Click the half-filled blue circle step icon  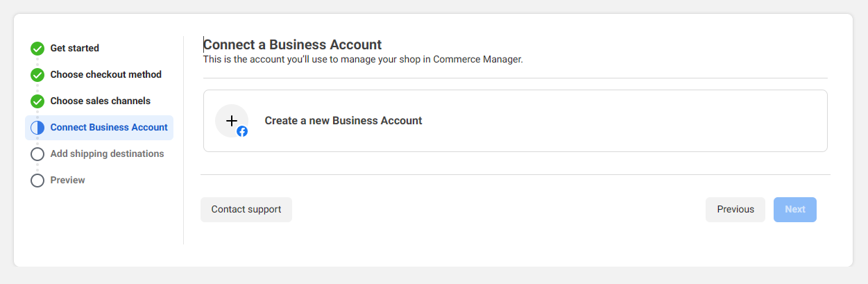pos(37,128)
